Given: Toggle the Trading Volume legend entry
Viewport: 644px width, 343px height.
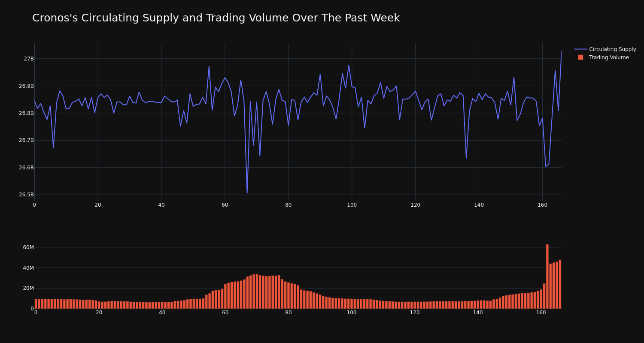Looking at the screenshot, I should (x=603, y=57).
